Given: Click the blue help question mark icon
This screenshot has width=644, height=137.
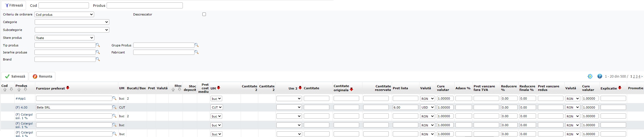Looking at the screenshot, I should [x=600, y=77].
